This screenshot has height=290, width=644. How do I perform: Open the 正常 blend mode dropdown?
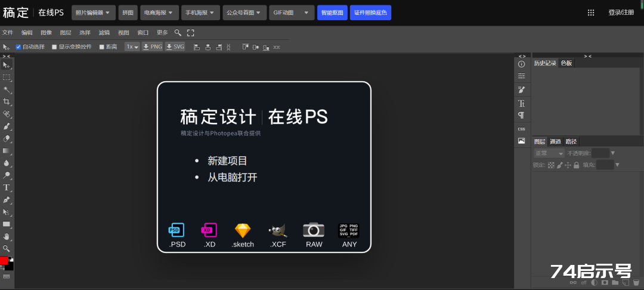point(549,153)
